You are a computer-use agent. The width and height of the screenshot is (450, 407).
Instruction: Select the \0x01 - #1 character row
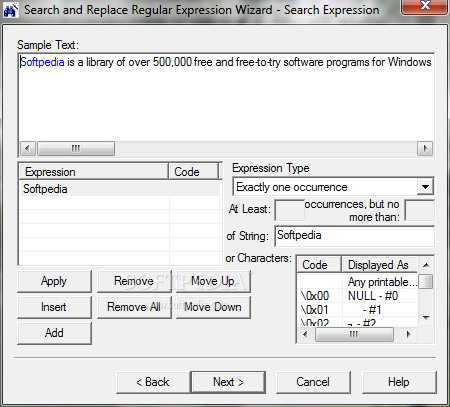[x=357, y=310]
